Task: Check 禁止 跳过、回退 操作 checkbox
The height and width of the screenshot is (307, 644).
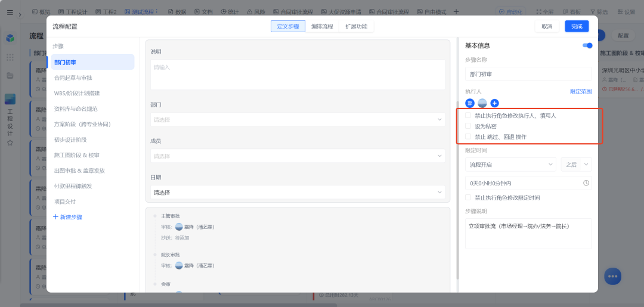Action: [468, 137]
